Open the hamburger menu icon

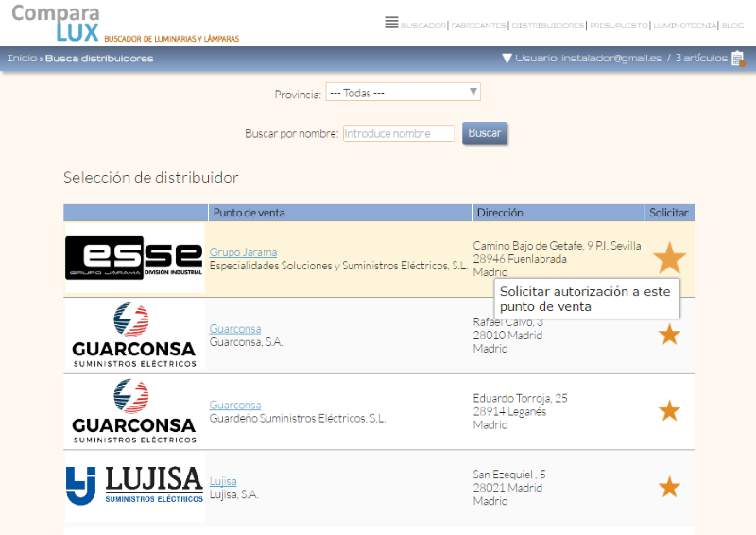[391, 22]
